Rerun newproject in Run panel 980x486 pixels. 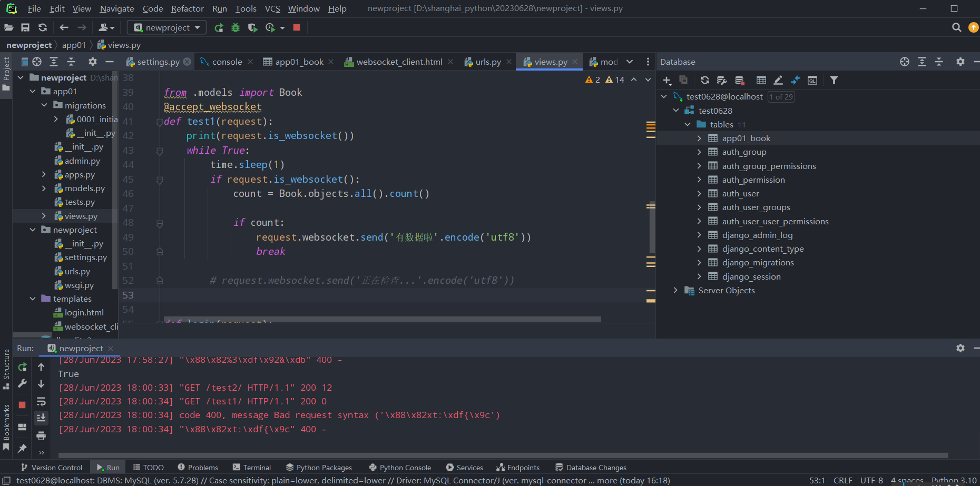22,367
